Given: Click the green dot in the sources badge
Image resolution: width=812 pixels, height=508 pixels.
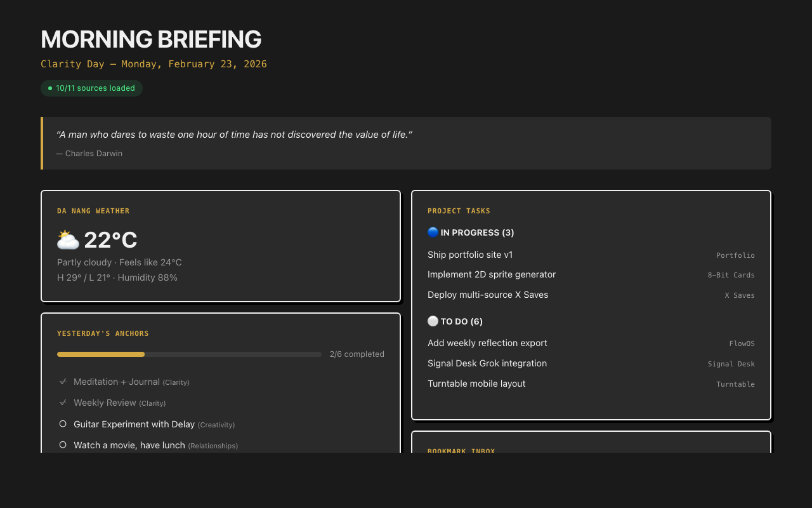Looking at the screenshot, I should click(49, 88).
